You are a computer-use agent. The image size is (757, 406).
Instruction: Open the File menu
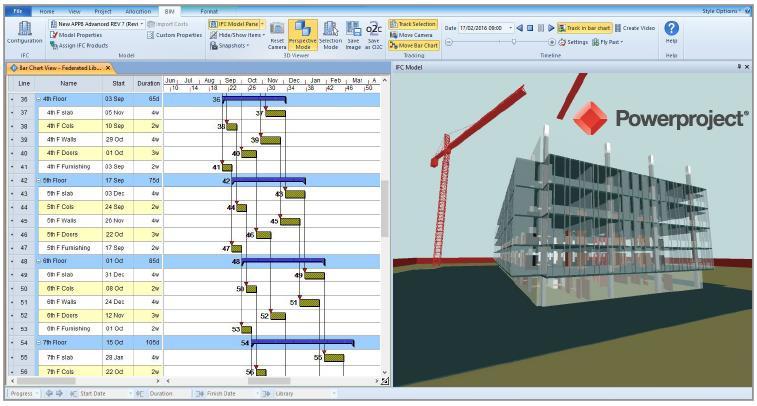18,11
